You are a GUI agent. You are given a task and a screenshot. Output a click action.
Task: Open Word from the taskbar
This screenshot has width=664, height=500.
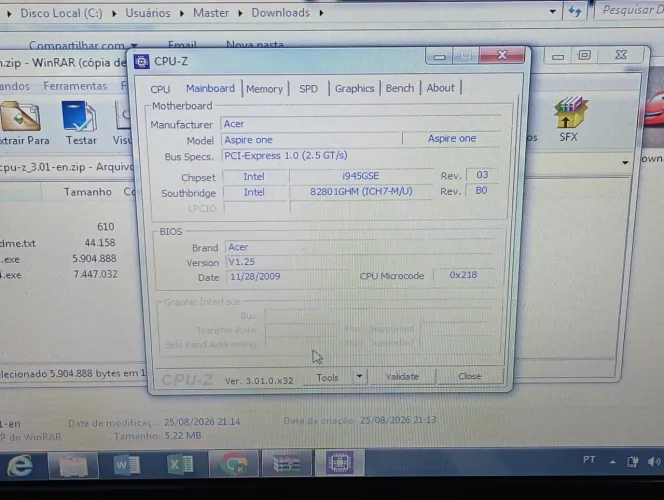coord(127,465)
